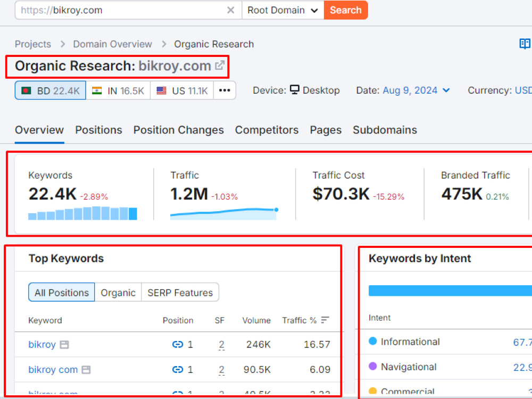Viewport: 532px width, 399px height.
Task: Click the blue intent distribution bar
Action: (450, 290)
